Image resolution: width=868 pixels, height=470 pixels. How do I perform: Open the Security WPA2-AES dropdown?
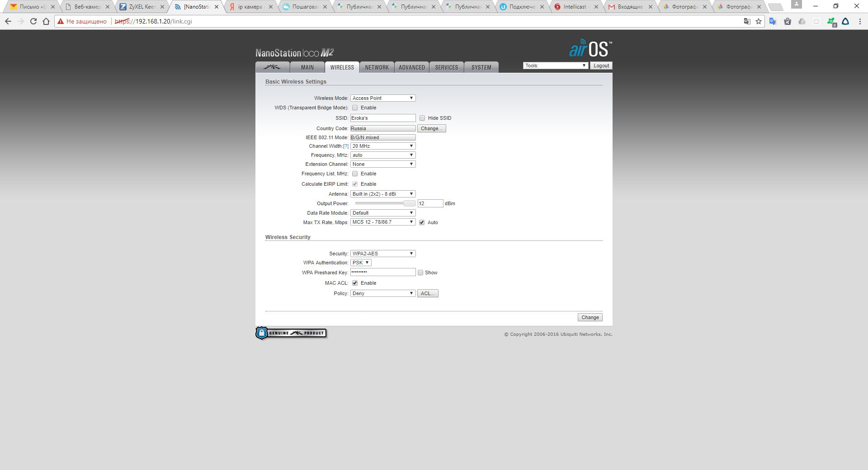point(383,254)
